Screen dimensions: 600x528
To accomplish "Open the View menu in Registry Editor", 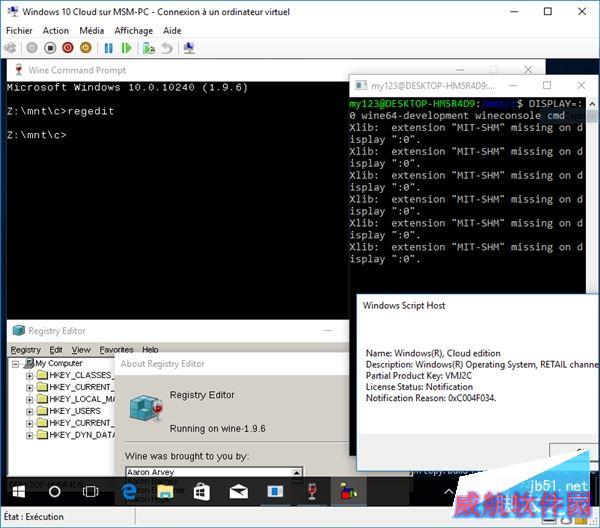I will pyautogui.click(x=81, y=350).
